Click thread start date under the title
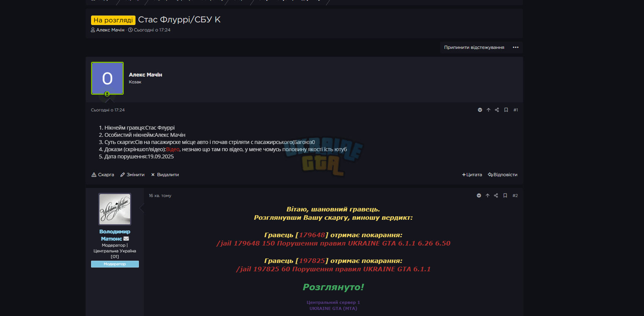The image size is (644, 316). point(152,30)
